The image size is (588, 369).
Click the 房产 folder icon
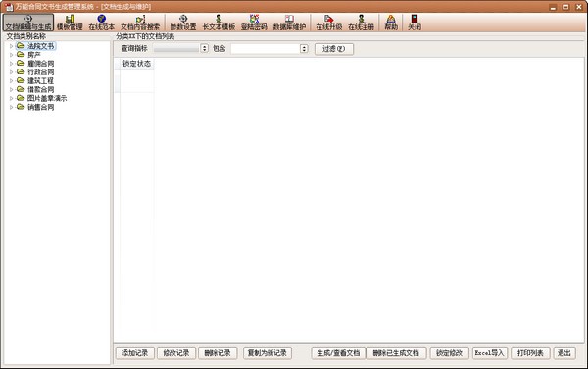21,54
